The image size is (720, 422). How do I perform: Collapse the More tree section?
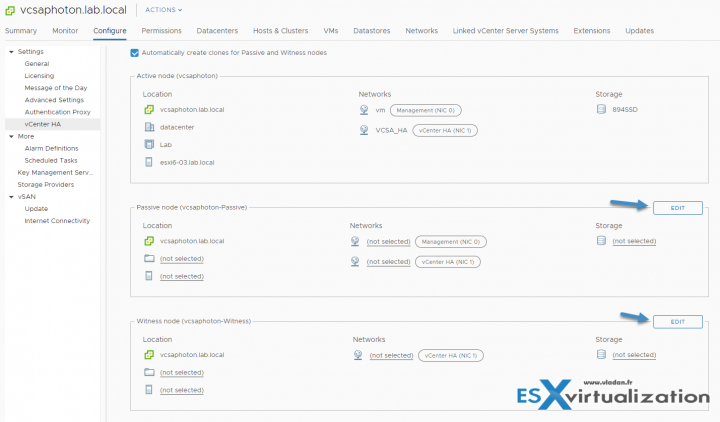point(11,136)
